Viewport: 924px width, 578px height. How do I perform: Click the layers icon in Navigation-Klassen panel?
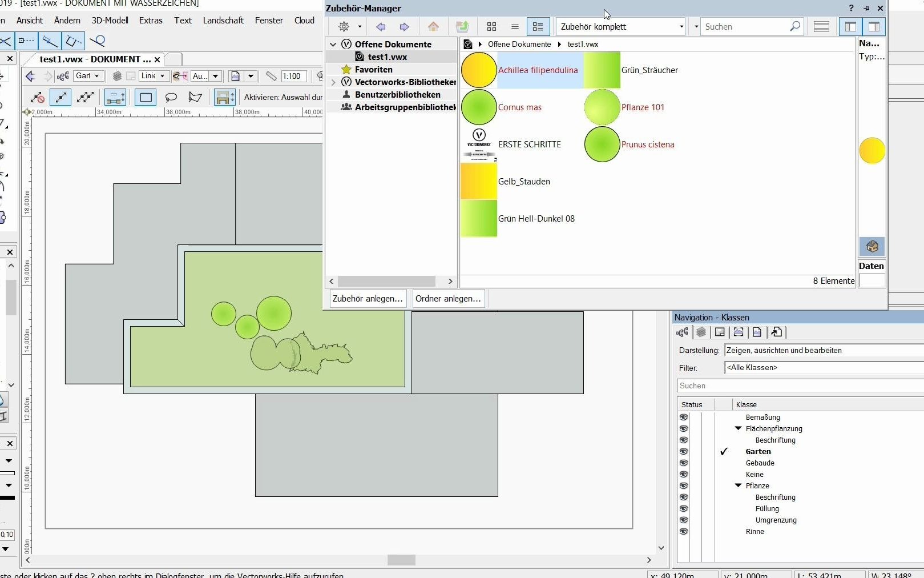[x=701, y=332]
